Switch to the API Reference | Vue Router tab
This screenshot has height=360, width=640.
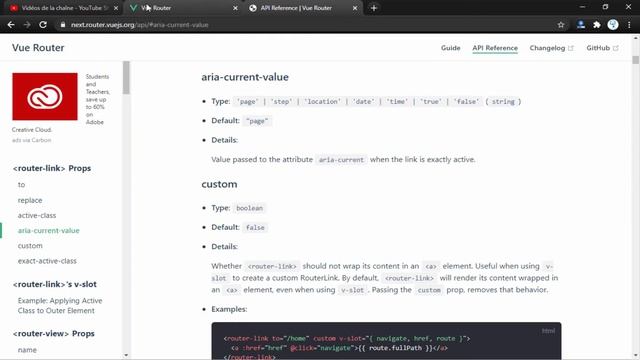(302, 8)
